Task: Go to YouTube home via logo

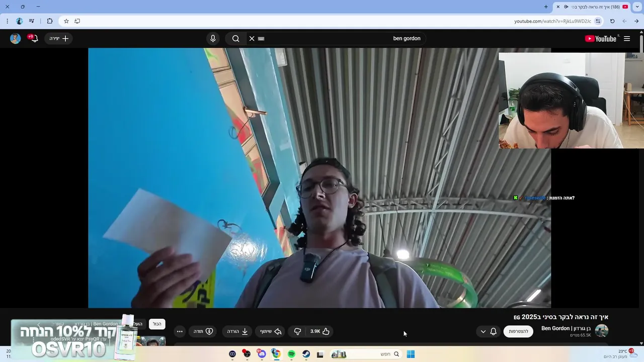Action: [x=601, y=39]
